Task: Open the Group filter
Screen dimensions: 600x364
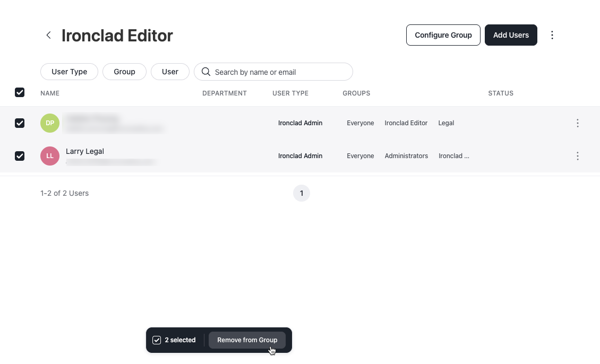Action: [x=124, y=72]
